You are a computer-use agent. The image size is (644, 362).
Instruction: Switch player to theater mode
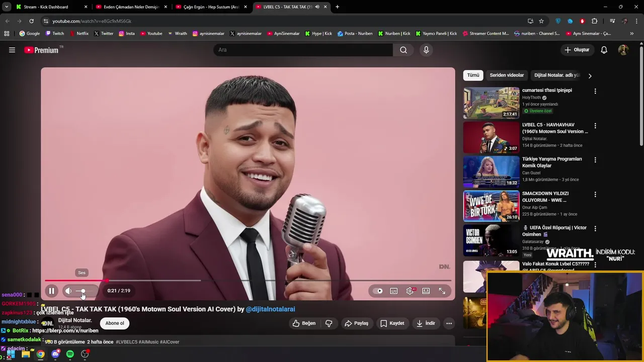click(x=426, y=291)
